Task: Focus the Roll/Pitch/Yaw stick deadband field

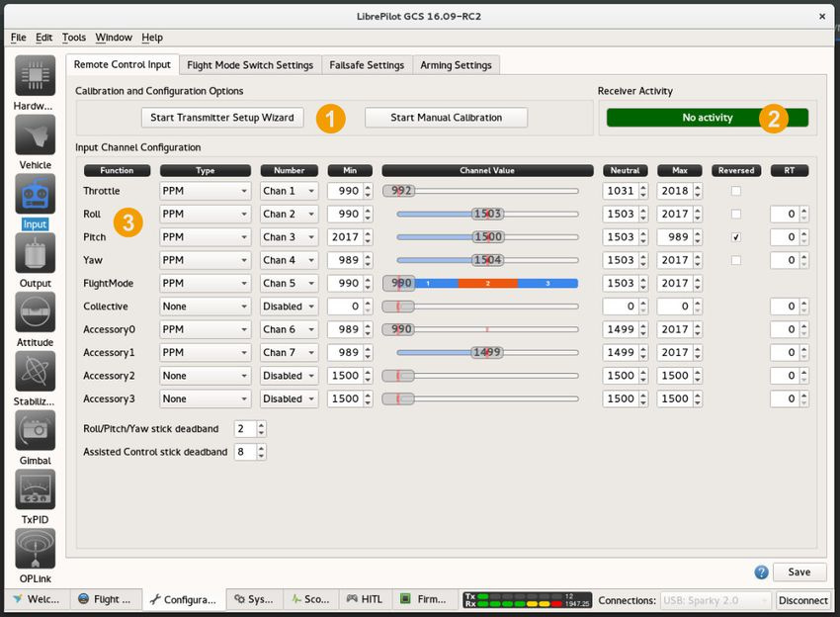Action: pos(250,429)
